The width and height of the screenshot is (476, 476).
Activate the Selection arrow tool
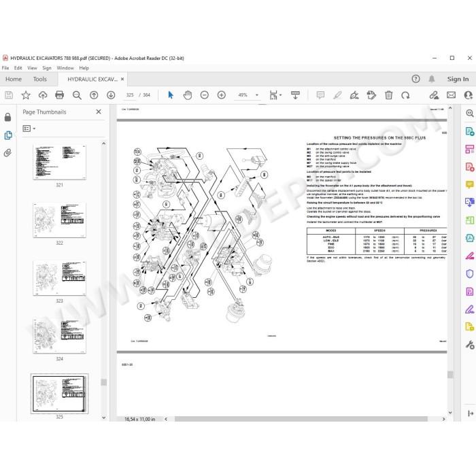171,95
